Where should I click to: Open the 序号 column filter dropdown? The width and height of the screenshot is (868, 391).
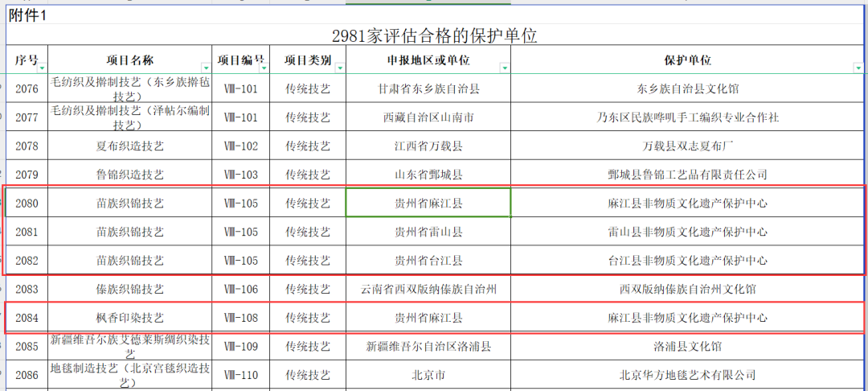point(42,68)
